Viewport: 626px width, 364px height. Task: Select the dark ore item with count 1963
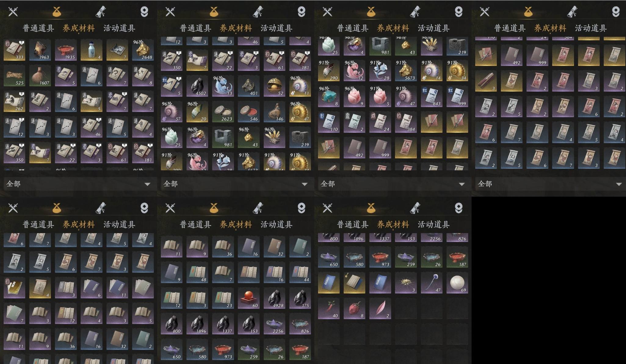coord(40,50)
